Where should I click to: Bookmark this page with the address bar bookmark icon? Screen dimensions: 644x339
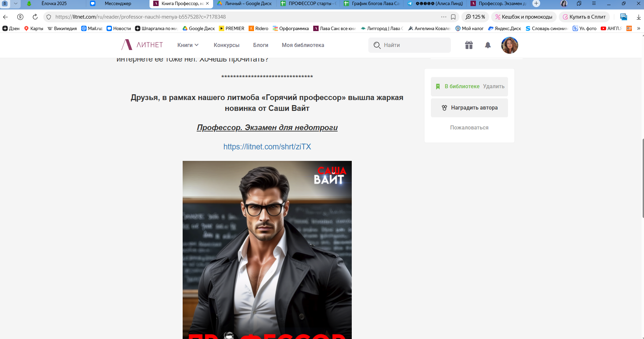(x=453, y=17)
